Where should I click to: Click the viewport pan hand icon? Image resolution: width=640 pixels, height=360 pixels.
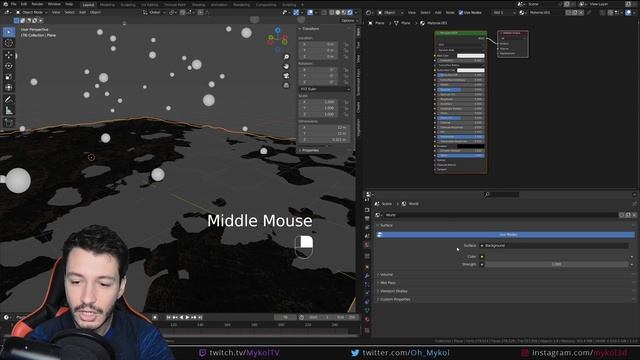[x=286, y=66]
